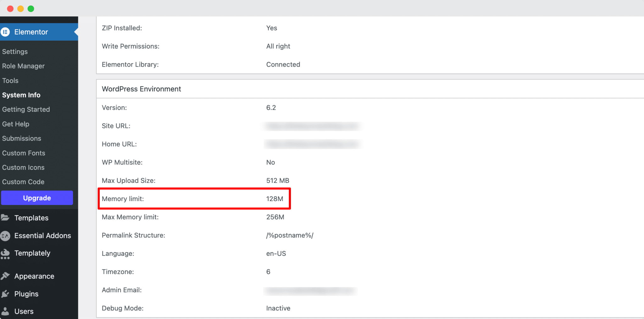Select Custom Code
The height and width of the screenshot is (319, 644).
point(23,182)
